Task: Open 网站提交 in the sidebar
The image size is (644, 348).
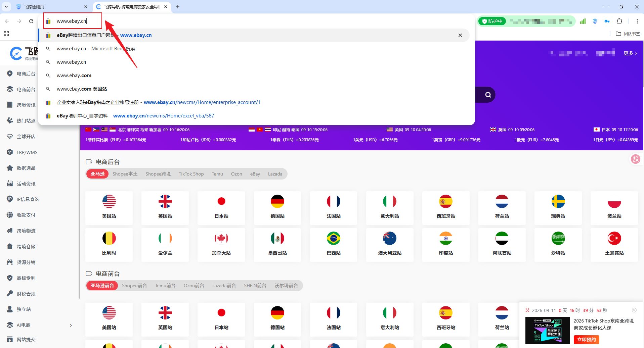Action: pyautogui.click(x=26, y=340)
